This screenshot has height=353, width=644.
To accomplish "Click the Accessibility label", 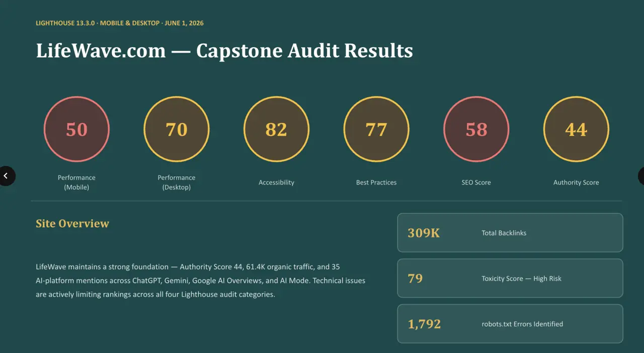I will 276,183.
